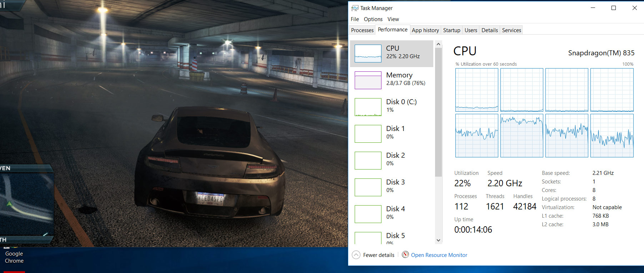Switch to the Users tab
The height and width of the screenshot is (273, 644).
(x=471, y=30)
